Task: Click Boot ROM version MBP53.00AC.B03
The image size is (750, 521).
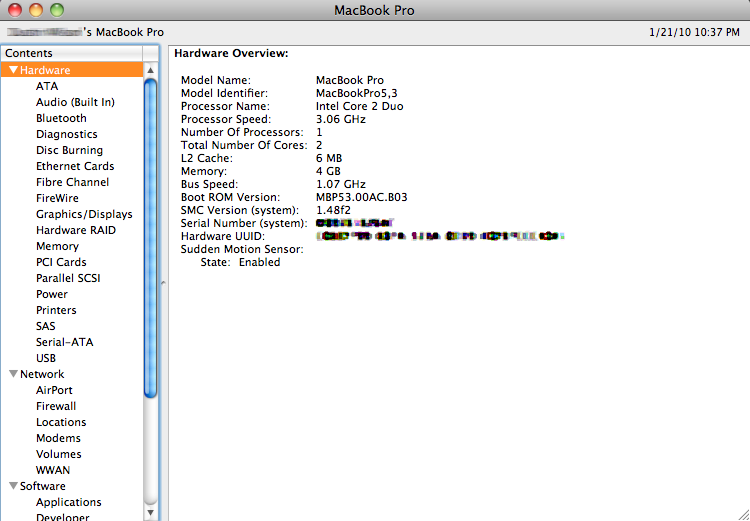Action: click(x=362, y=197)
